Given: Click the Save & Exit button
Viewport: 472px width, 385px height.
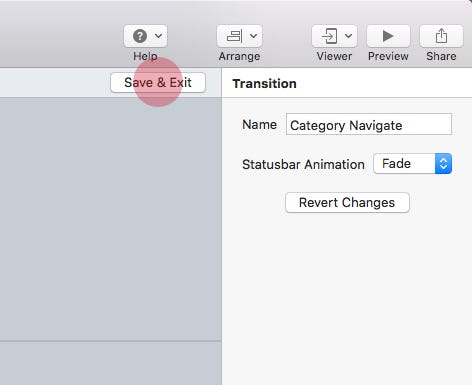Looking at the screenshot, I should tap(158, 83).
